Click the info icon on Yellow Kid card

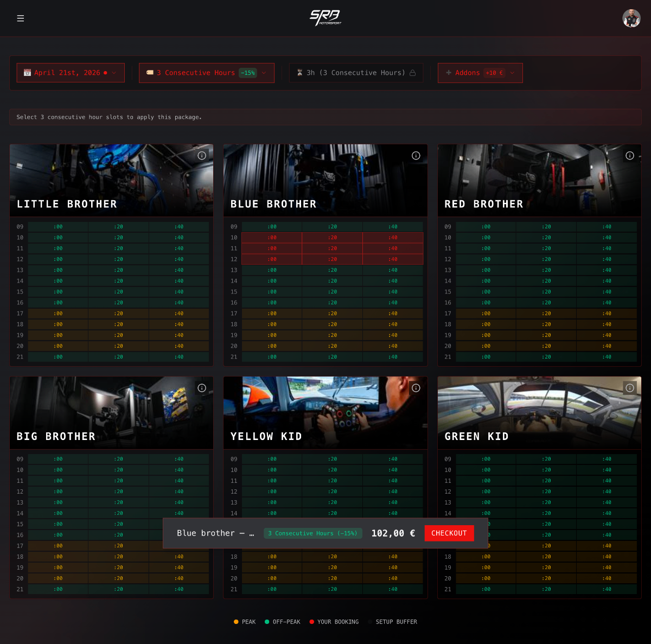(416, 388)
